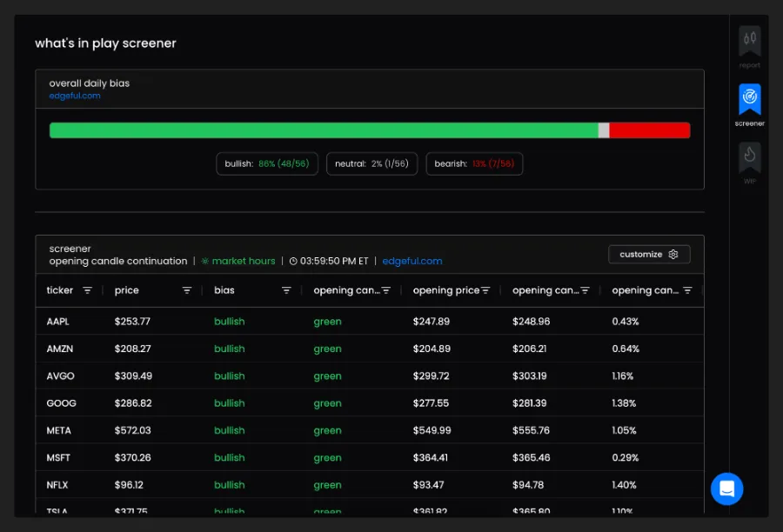This screenshot has width=783, height=532.
Task: Click the green bullish segment of bias bar
Action: pyautogui.click(x=324, y=130)
